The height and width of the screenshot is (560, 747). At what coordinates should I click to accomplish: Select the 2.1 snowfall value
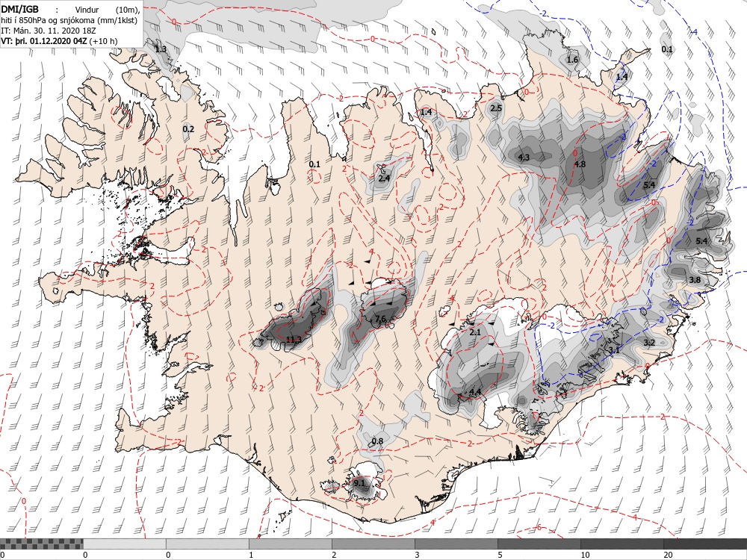(x=475, y=332)
